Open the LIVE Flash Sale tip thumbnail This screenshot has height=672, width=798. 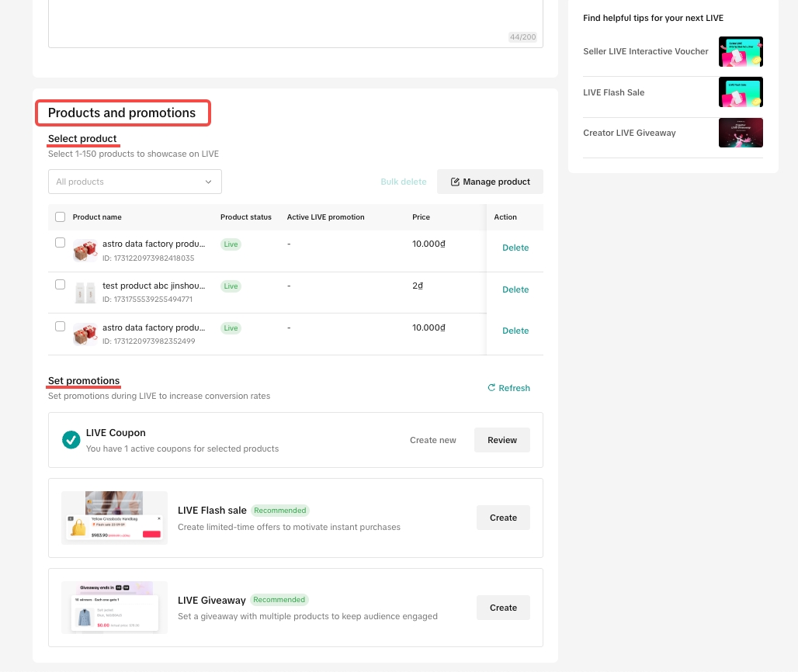741,92
